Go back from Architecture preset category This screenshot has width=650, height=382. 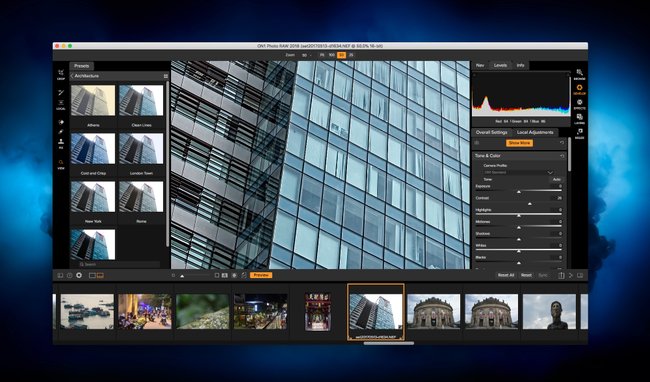pos(72,76)
